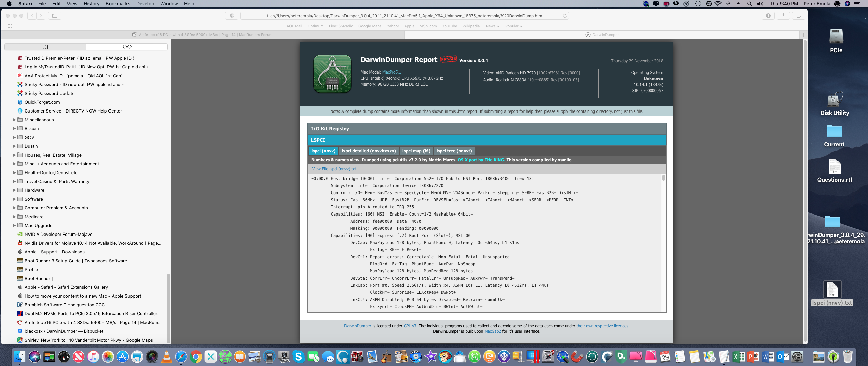868x366 pixels.
Task: Open Disk Utility icon on desktop
Action: tap(835, 104)
